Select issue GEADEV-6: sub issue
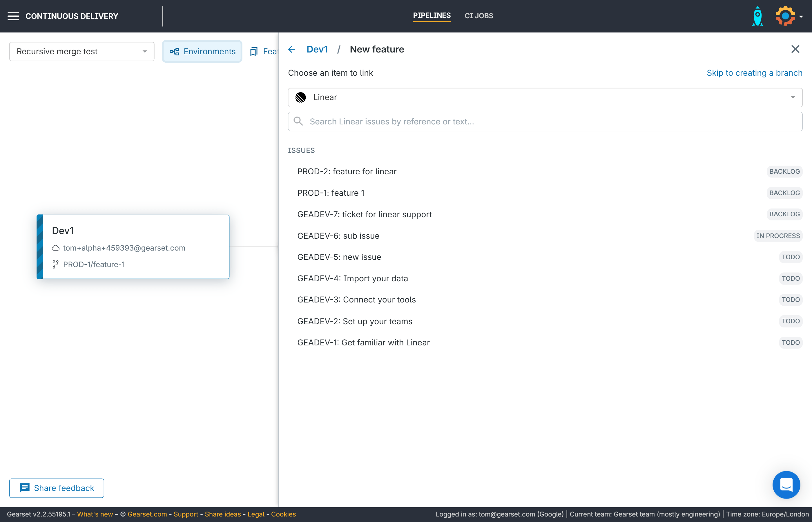Viewport: 812px width, 522px height. coord(545,235)
